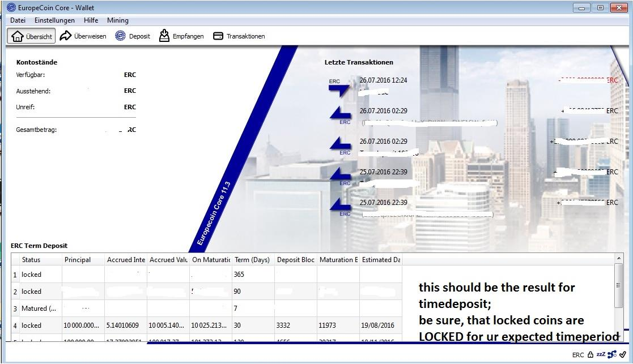Sort deposits by Term (Days) column

(x=253, y=260)
